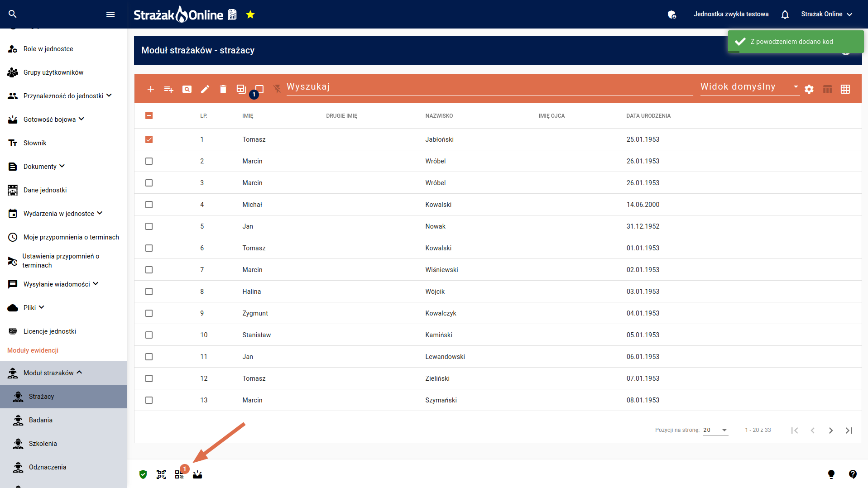Edit the selected firefighter with the pencil icon

pyautogui.click(x=205, y=89)
